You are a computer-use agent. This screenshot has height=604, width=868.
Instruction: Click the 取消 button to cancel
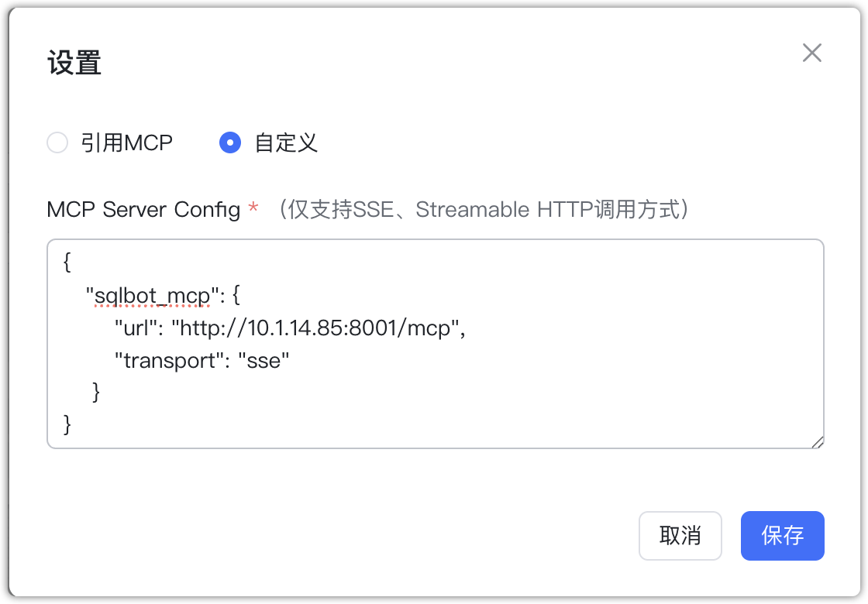(680, 536)
